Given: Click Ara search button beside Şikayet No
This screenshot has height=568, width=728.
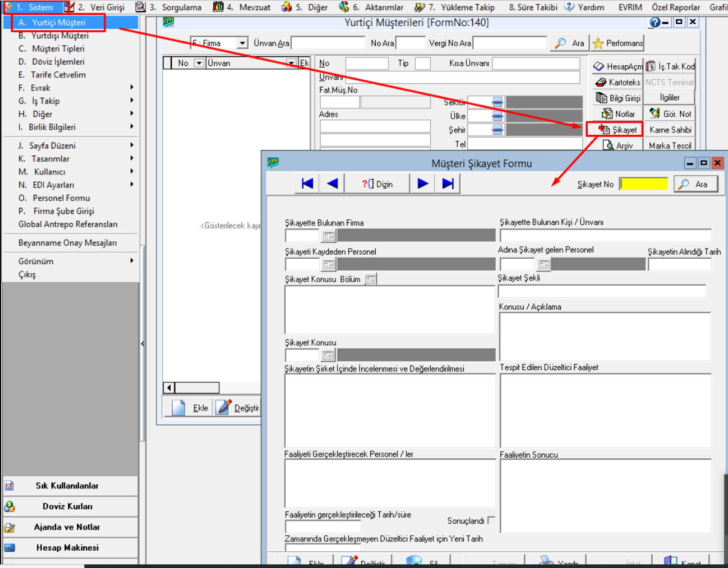Looking at the screenshot, I should pos(696,184).
